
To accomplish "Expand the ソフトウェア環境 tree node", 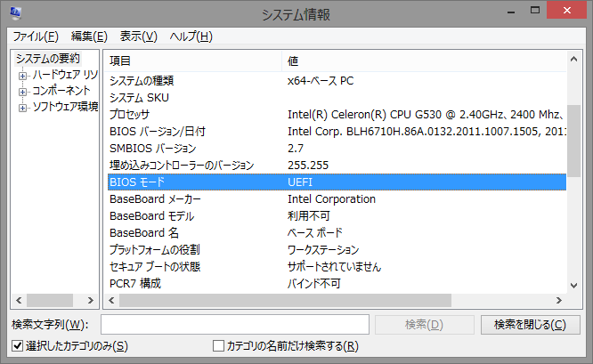I will tap(22, 108).
